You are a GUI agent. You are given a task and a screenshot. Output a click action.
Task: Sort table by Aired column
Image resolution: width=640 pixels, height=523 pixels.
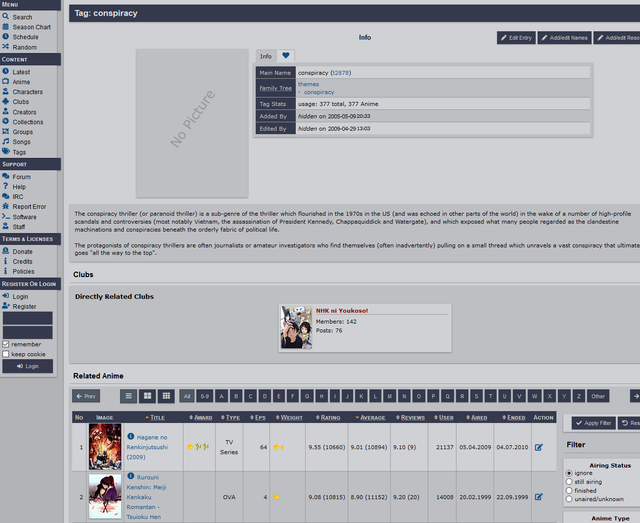click(477, 417)
